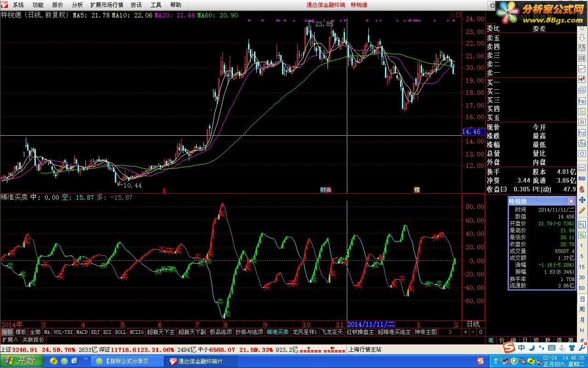This screenshot has width=588, height=368.
Task: Click the 上海行情主站 status text
Action: [365, 349]
